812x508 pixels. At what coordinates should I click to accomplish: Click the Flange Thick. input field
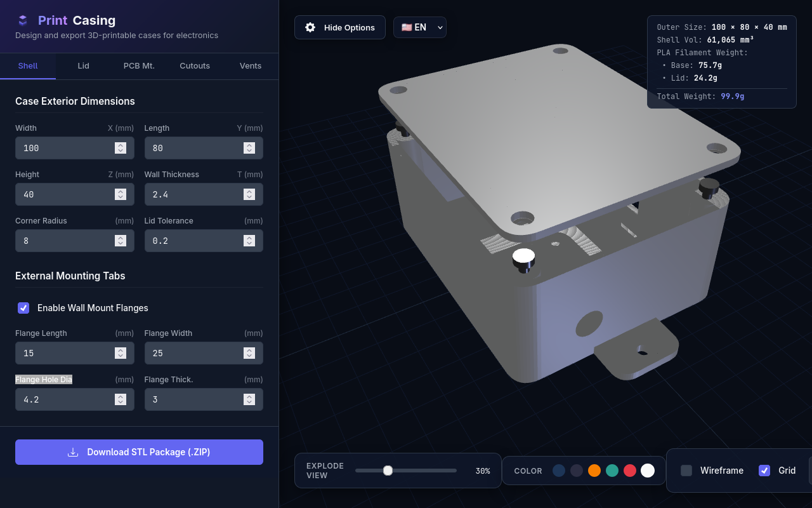click(204, 399)
